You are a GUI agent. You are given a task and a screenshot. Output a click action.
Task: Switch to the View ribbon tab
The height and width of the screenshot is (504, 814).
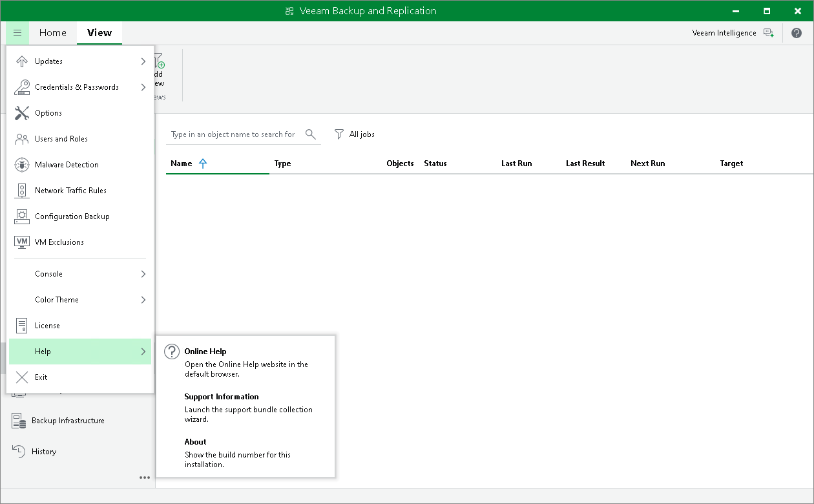[x=99, y=33]
